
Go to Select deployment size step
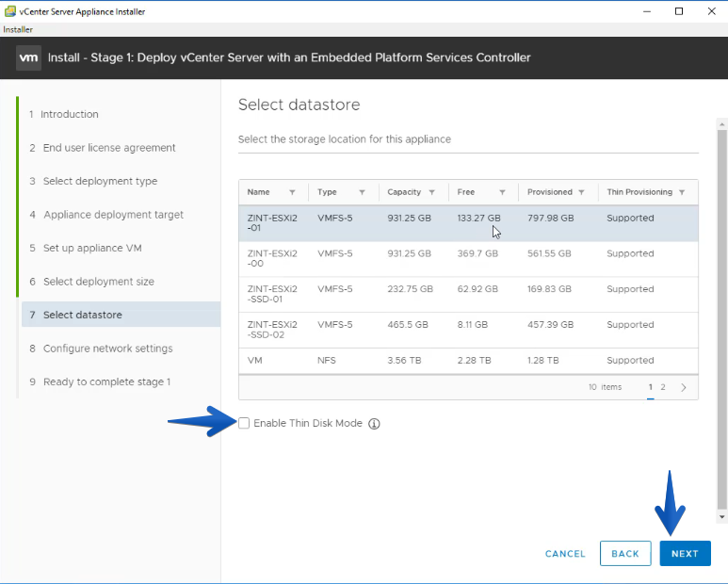[x=92, y=282]
